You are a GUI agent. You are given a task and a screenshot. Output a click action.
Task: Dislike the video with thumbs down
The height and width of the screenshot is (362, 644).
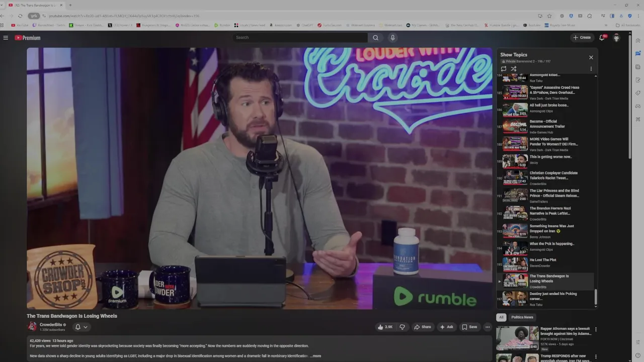(402, 327)
